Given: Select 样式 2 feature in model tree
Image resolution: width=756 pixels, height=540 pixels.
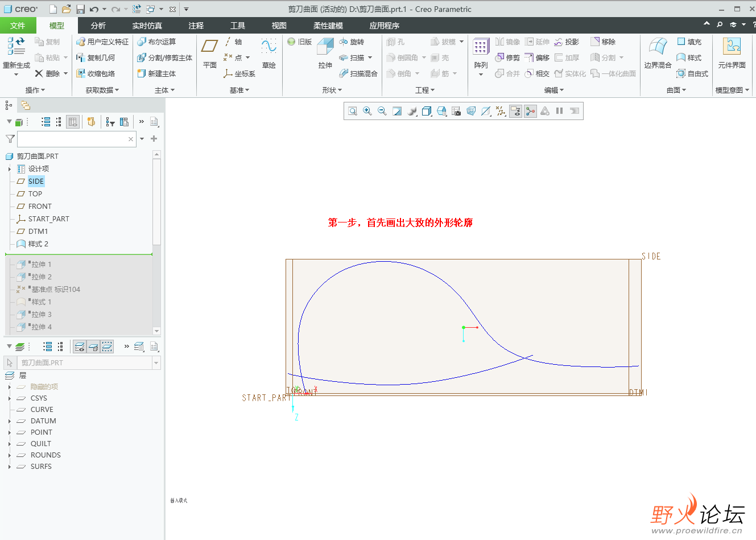Looking at the screenshot, I should pos(38,244).
